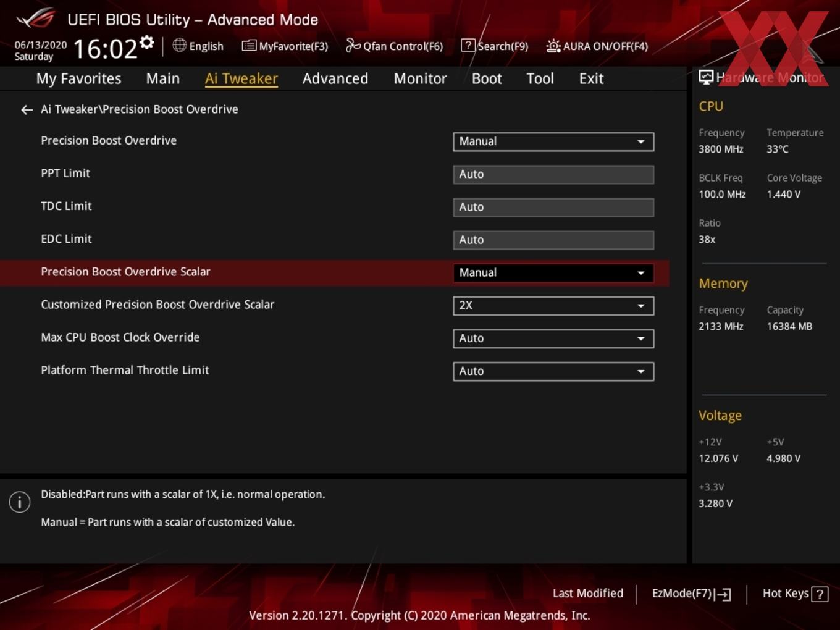Select the Ai Tweaker tab
The height and width of the screenshot is (630, 840).
pyautogui.click(x=241, y=78)
